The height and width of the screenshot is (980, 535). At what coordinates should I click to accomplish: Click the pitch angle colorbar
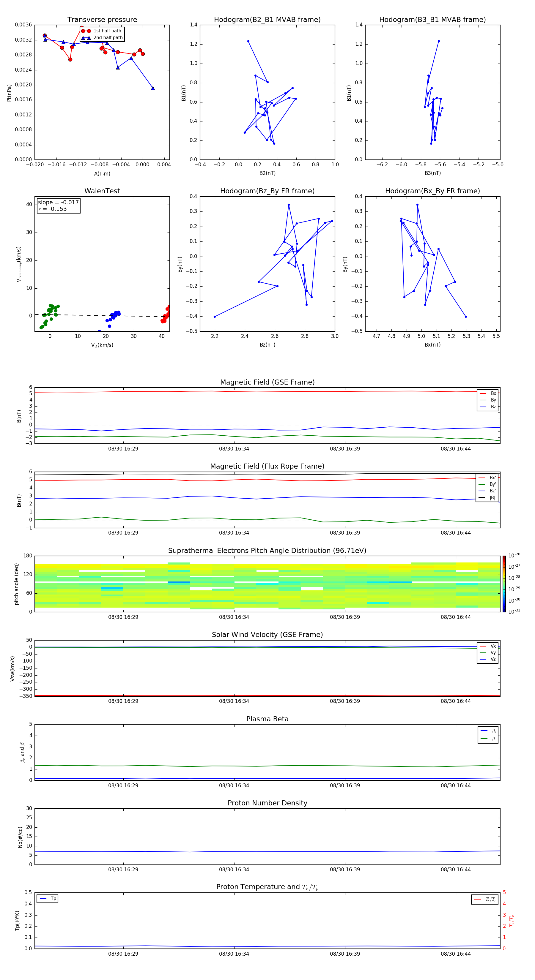[504, 584]
